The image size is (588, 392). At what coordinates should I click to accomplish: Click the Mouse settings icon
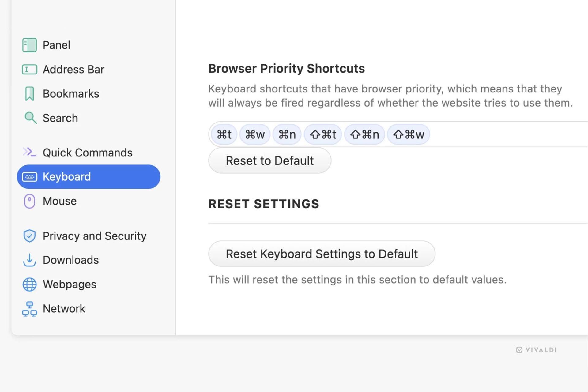pyautogui.click(x=29, y=201)
